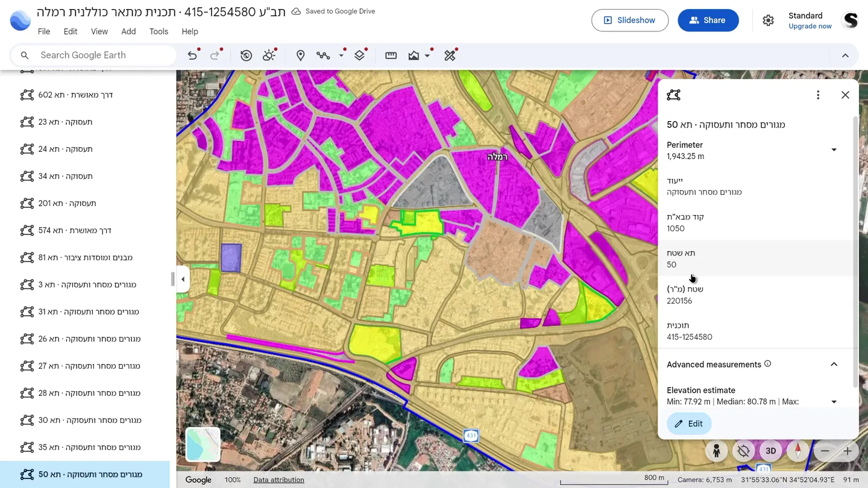Click the red compass north icon
Viewport: 868px width, 488px height.
(798, 451)
